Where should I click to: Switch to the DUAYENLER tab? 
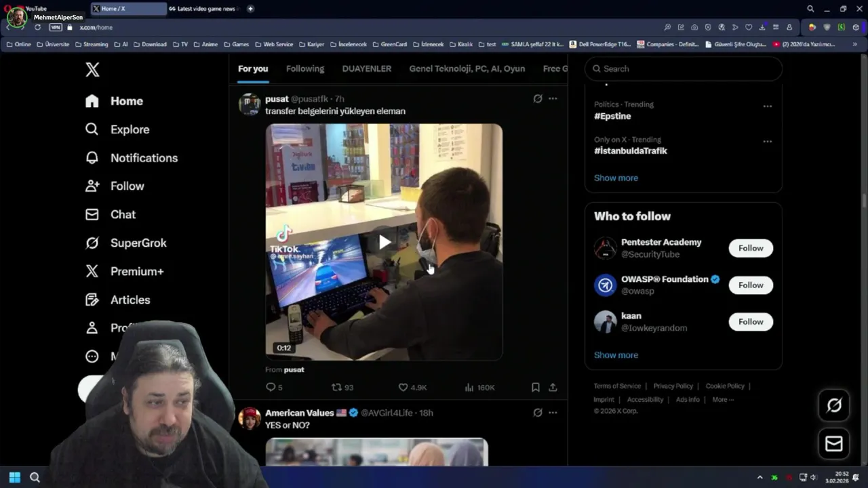click(x=367, y=69)
